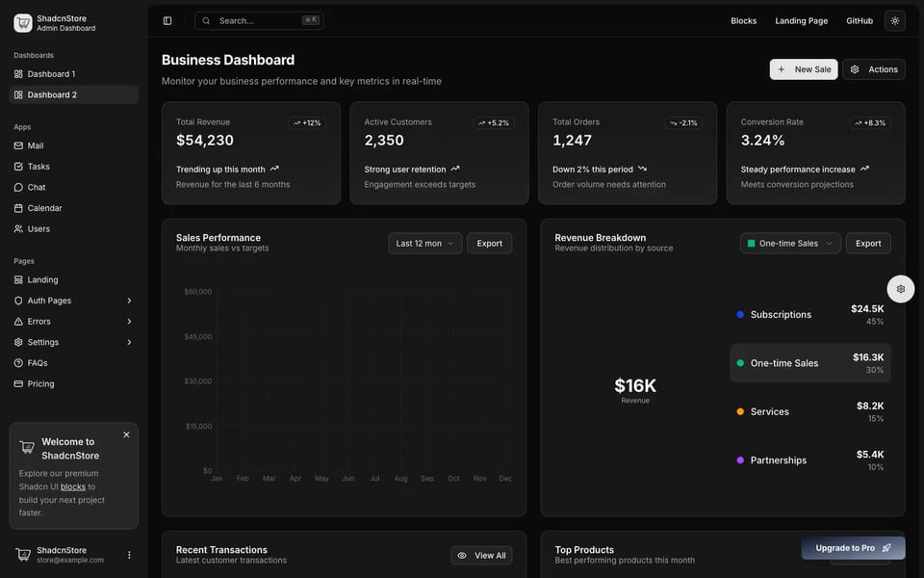This screenshot has height=578, width=924.
Task: Click the Total Orders -2.1% trend badge
Action: (x=683, y=122)
